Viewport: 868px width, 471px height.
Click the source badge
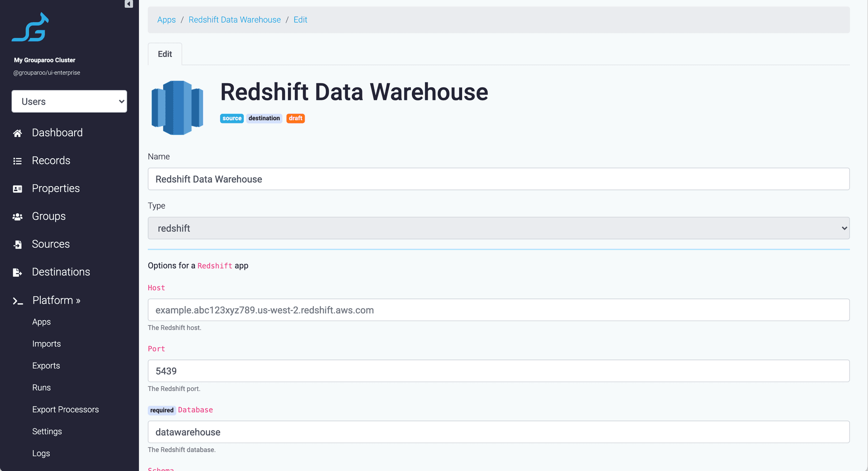pos(232,118)
